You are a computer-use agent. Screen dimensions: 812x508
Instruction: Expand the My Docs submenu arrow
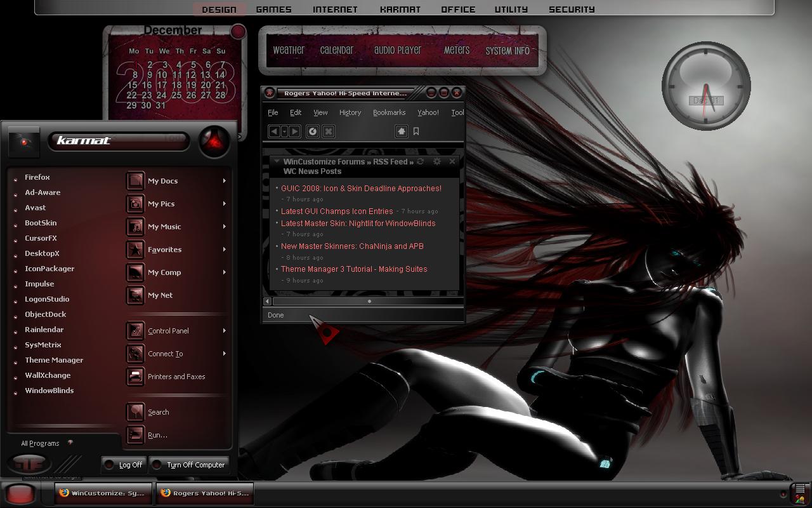tap(224, 181)
